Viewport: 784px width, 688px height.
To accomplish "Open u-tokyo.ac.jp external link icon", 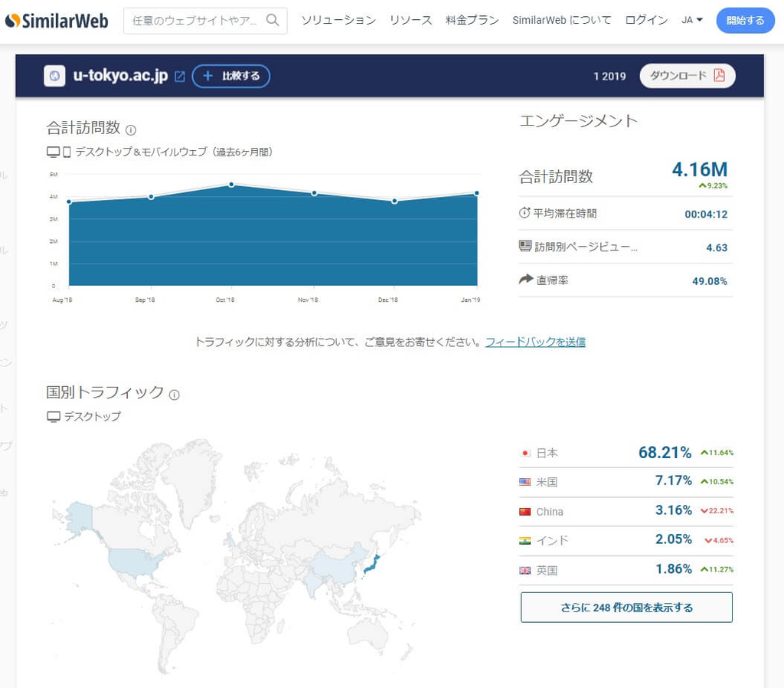I will (x=179, y=77).
